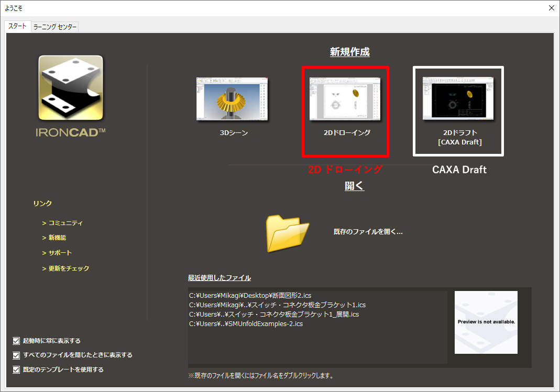The width and height of the screenshot is (560, 392).
Task: Open the コミュニティ link
Action: pyautogui.click(x=65, y=222)
